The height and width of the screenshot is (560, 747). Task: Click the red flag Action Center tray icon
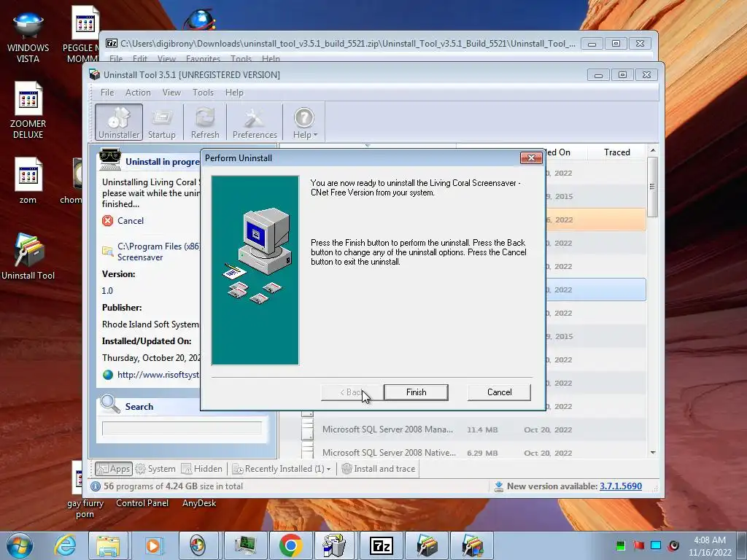click(x=638, y=545)
